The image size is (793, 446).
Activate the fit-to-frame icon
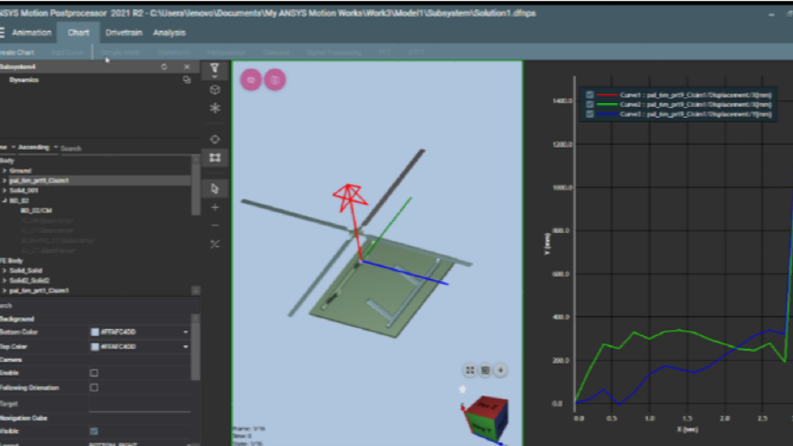tap(215, 158)
